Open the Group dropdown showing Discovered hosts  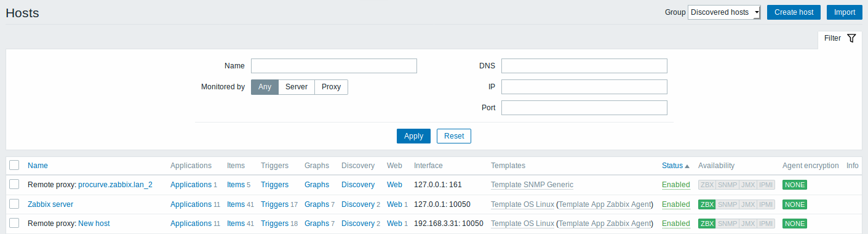724,12
